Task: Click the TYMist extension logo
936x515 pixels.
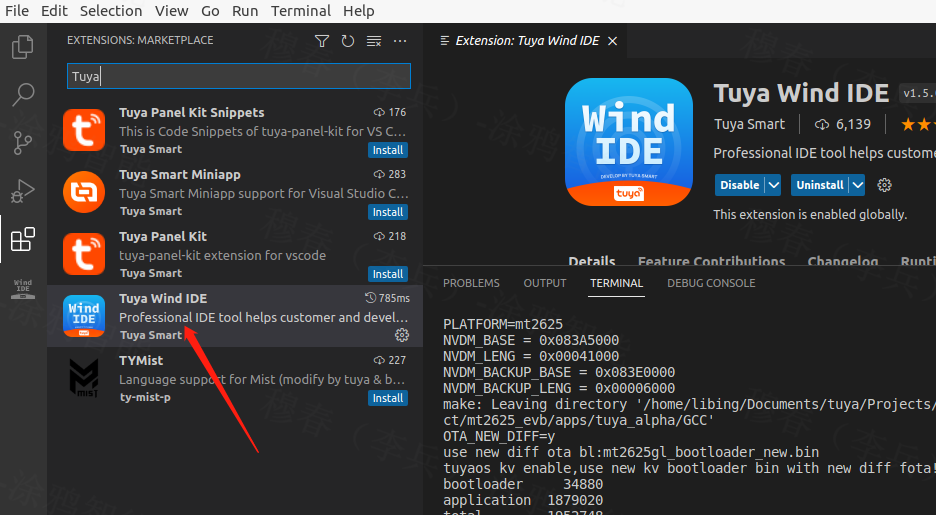Action: (x=84, y=378)
